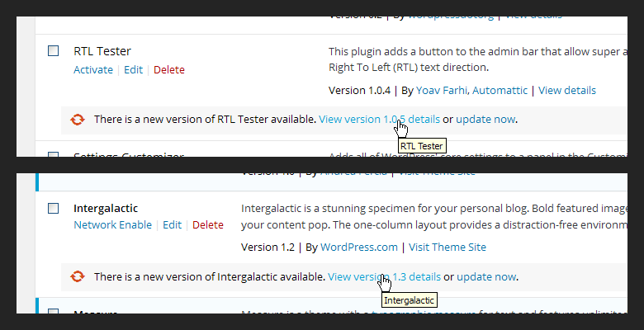Viewport: 644px width, 330px height.
Task: Activate the RTL Tester plugin
Action: [x=93, y=70]
